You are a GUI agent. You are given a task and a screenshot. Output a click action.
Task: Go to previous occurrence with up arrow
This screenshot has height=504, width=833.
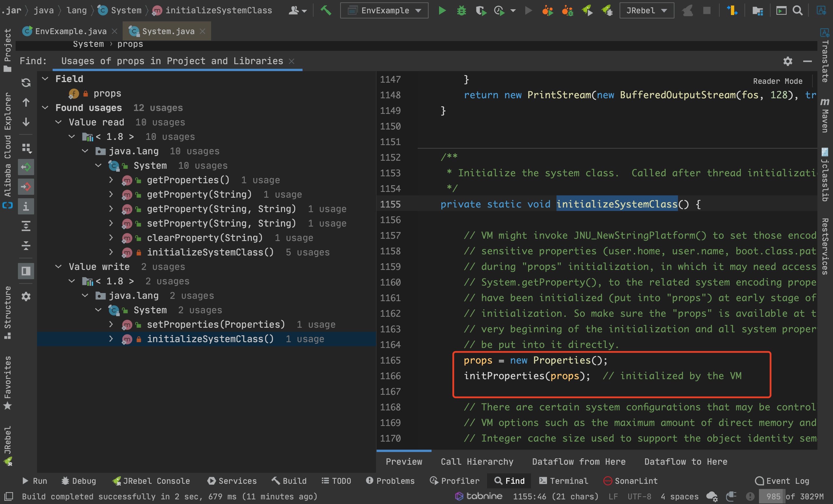click(26, 102)
